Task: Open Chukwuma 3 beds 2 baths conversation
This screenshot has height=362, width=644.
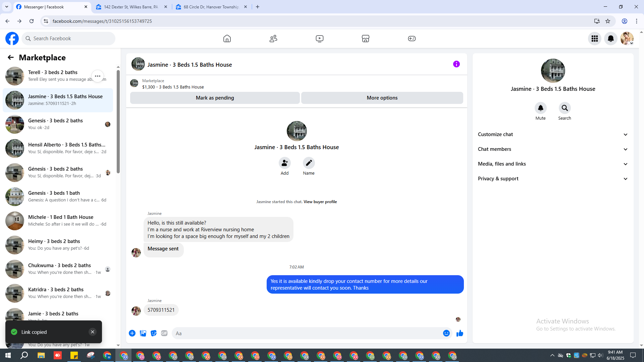Action: [x=58, y=269]
